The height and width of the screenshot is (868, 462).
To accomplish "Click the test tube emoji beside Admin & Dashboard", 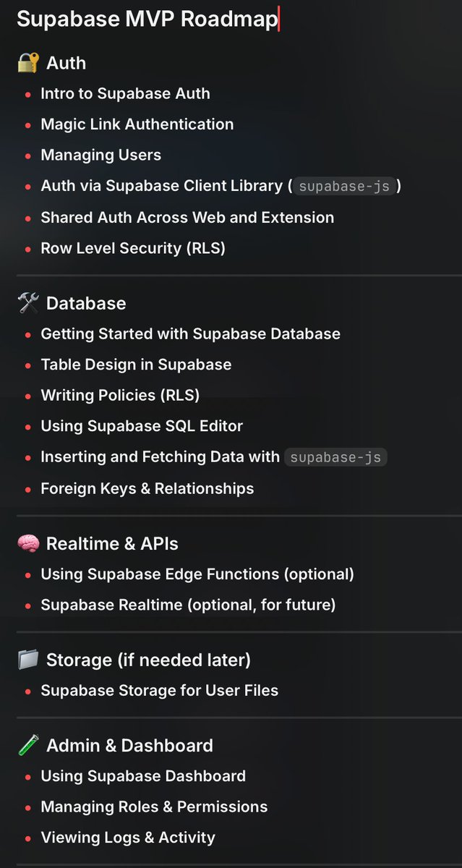I will [27, 745].
